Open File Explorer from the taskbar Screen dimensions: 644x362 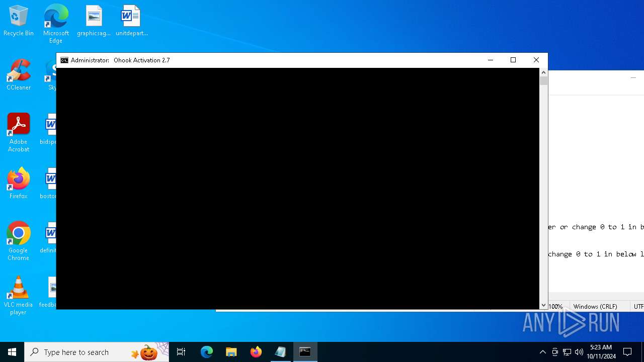pyautogui.click(x=231, y=352)
